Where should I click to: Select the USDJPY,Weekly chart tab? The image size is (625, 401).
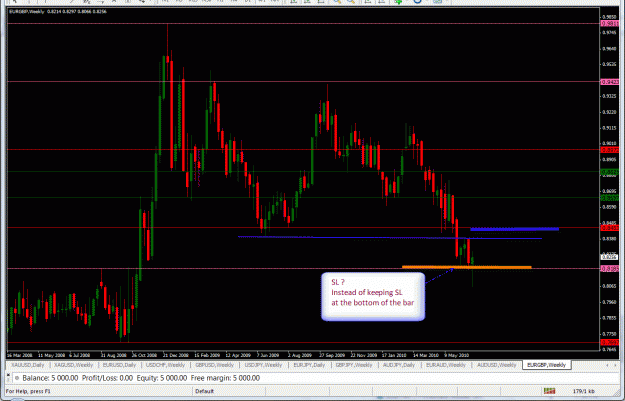coord(263,365)
